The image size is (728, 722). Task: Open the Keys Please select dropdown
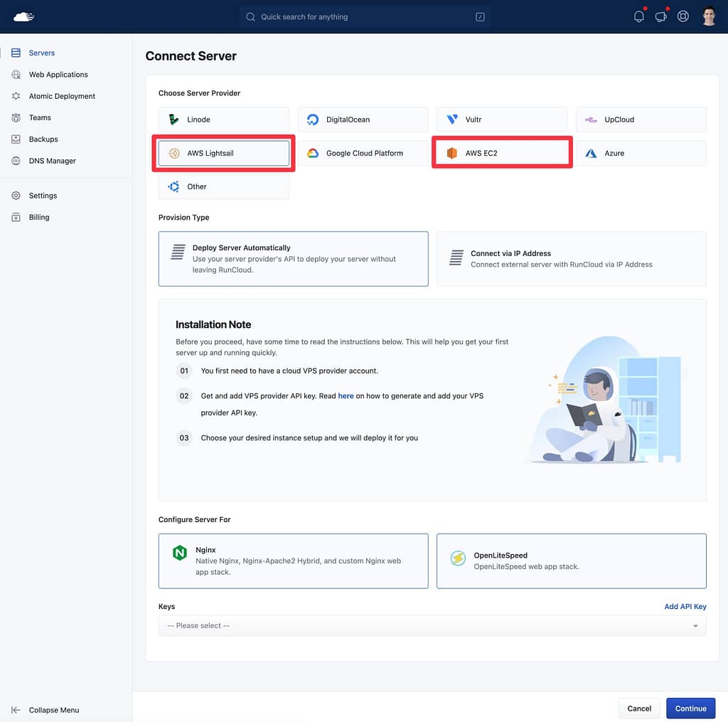[x=432, y=625]
